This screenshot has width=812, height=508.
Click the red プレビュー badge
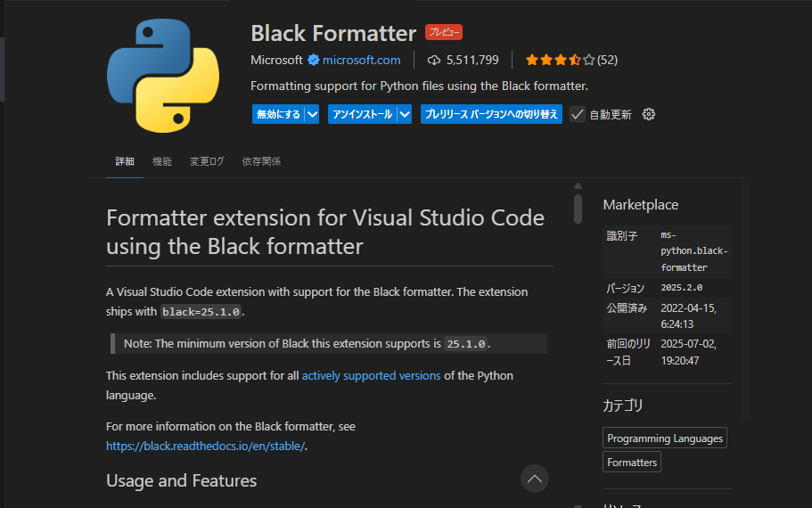pyautogui.click(x=444, y=32)
